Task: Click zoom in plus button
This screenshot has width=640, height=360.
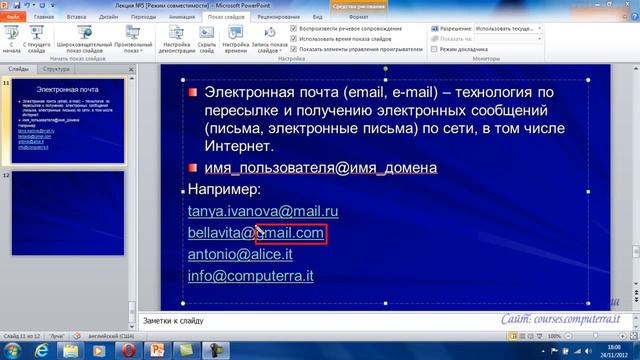Action: (x=622, y=336)
